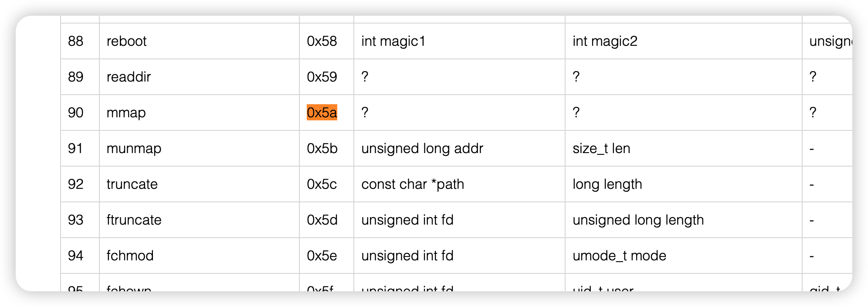Click the readdir syscall name cell
Viewport: 868px width, 307px height.
click(129, 77)
